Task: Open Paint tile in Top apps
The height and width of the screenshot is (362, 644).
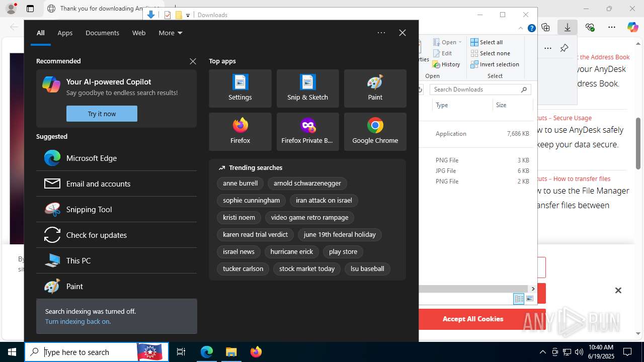Action: 375,88
